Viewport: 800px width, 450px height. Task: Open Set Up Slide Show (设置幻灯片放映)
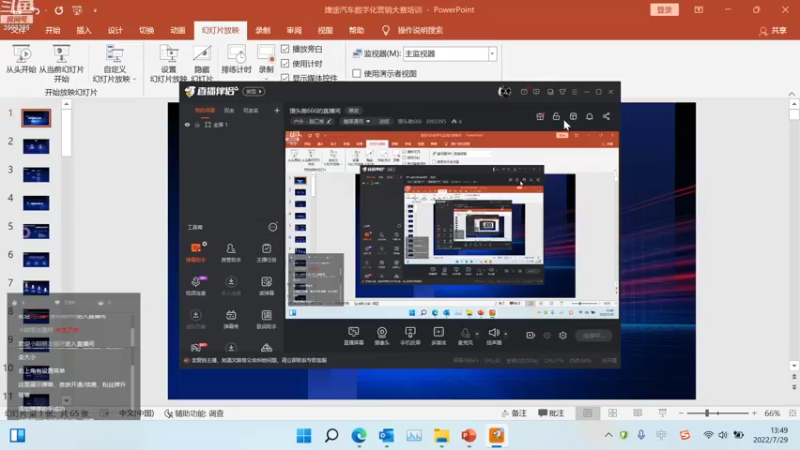click(169, 64)
